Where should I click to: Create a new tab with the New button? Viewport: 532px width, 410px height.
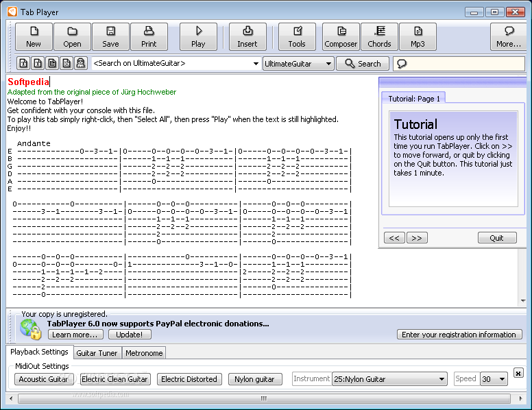pos(34,36)
